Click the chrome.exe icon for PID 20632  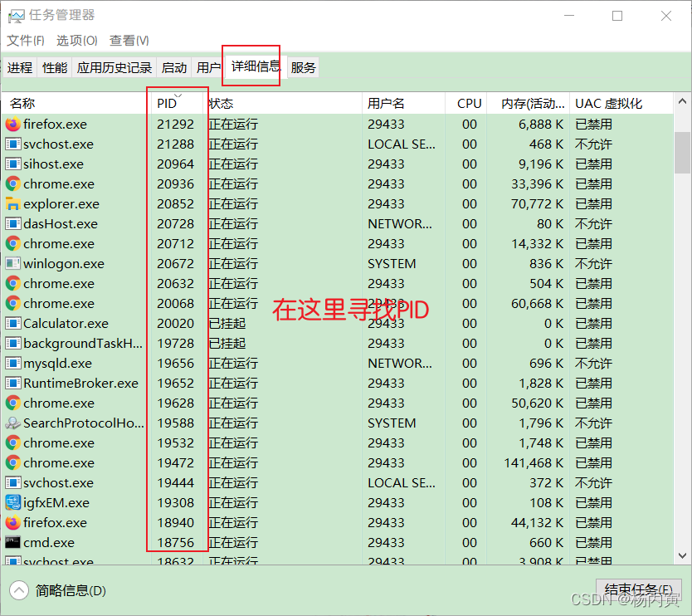(x=12, y=283)
